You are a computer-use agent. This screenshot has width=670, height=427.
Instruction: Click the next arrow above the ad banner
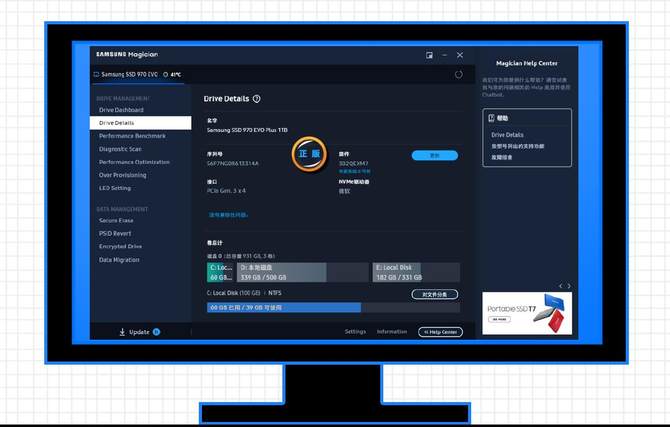click(x=569, y=286)
